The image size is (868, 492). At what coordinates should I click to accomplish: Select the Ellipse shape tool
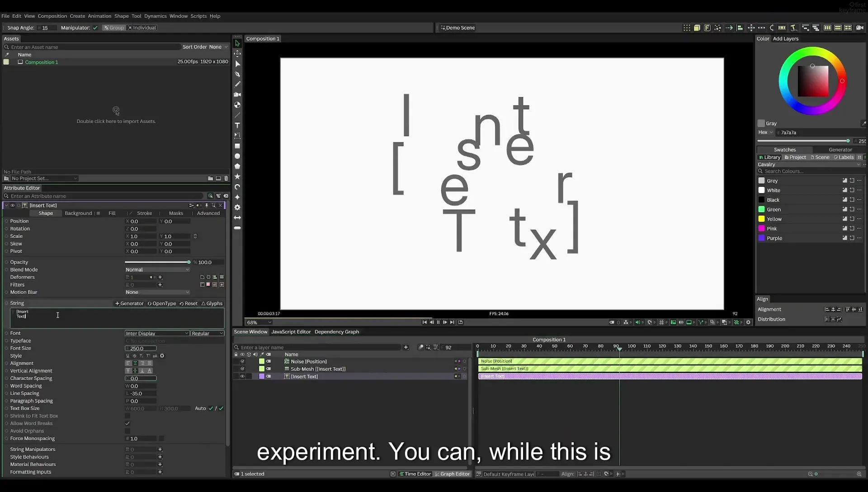click(237, 156)
